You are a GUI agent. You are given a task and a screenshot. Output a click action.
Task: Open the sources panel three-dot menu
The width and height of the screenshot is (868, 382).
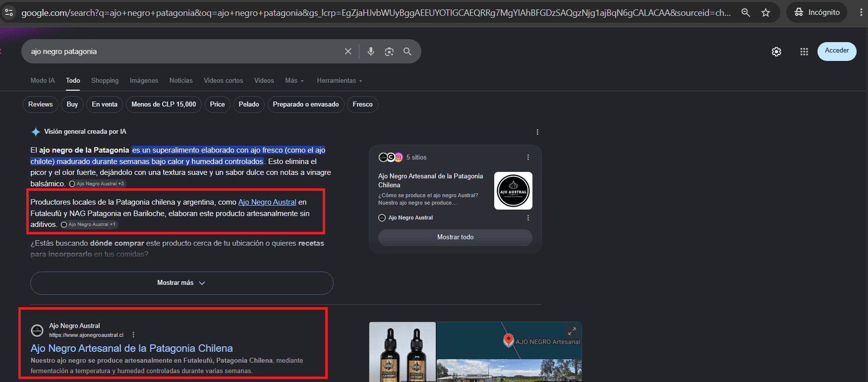[x=528, y=158]
